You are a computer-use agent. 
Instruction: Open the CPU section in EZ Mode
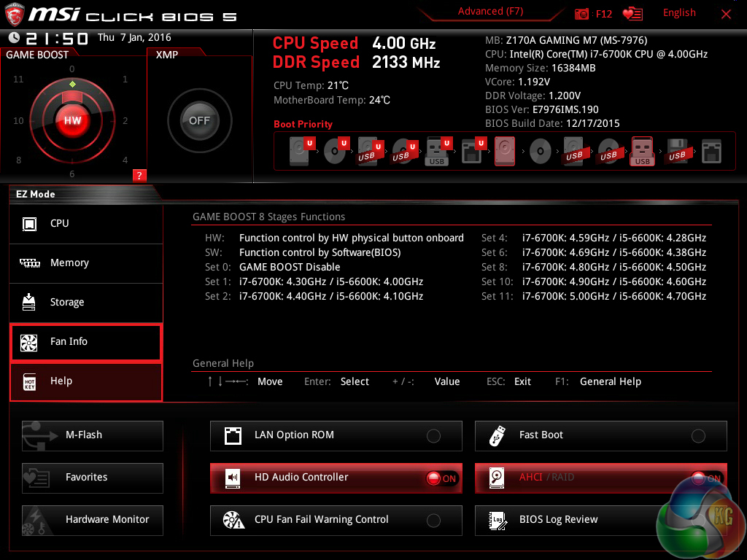tap(86, 224)
